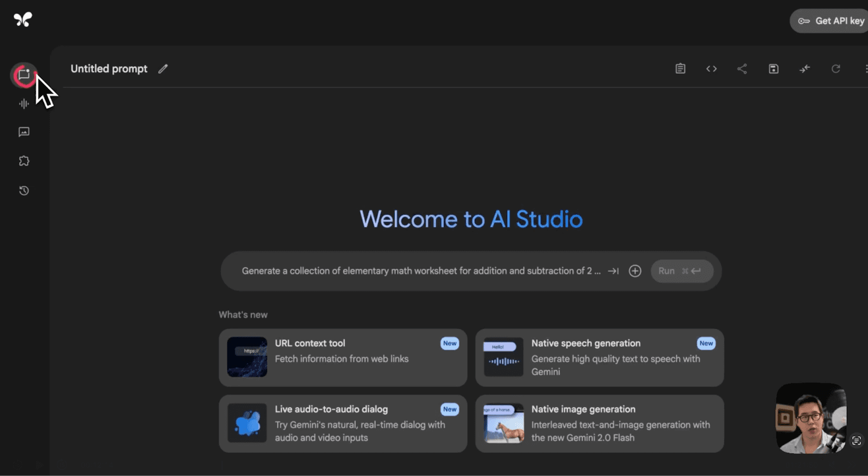This screenshot has height=476, width=868.
Task: Open the system instructions clipboard icon
Action: pos(680,68)
